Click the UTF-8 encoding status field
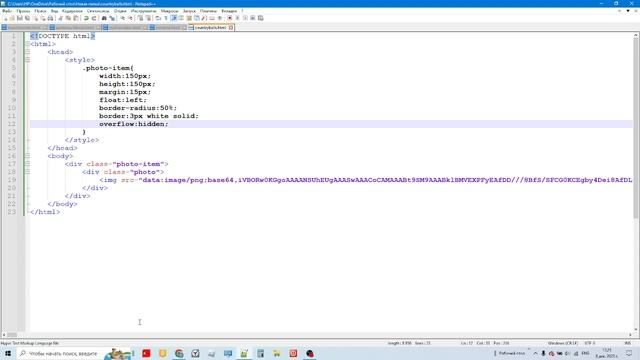 [x=590, y=343]
